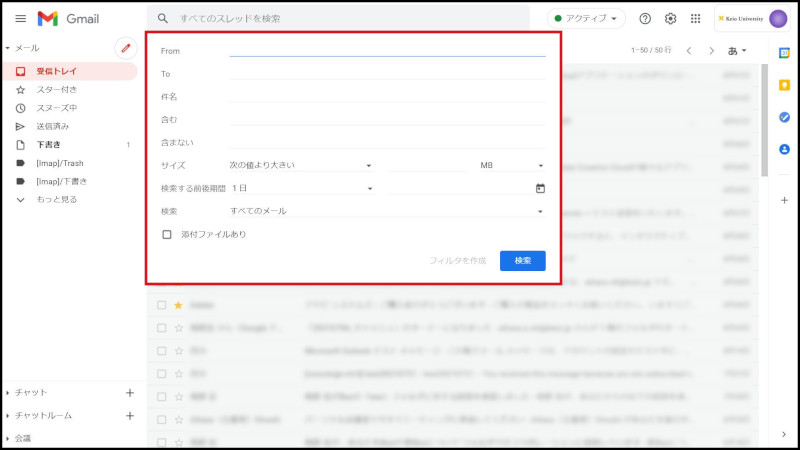Click into the From input field
The height and width of the screenshot is (450, 800).
pyautogui.click(x=387, y=50)
